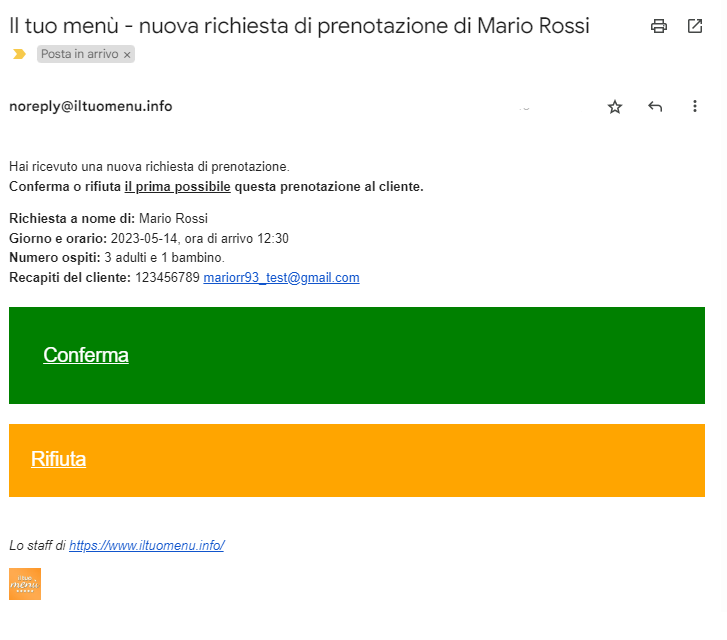
Task: Click the Conferma link
Action: click(x=86, y=355)
